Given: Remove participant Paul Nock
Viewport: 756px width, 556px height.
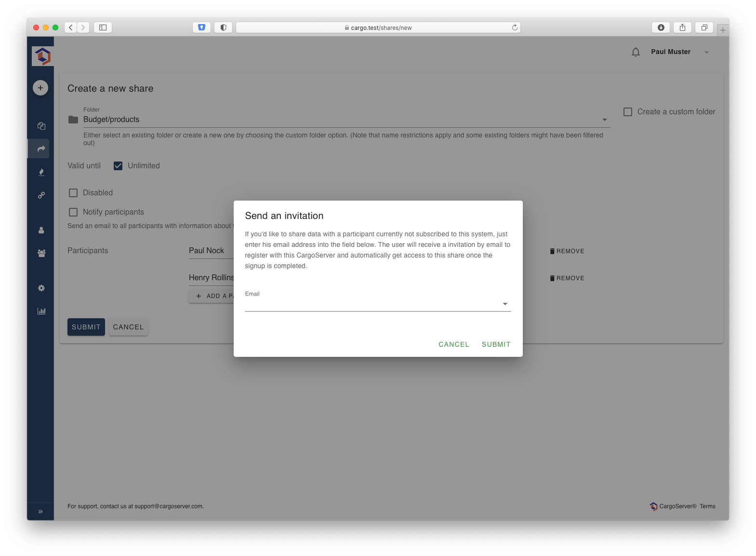Looking at the screenshot, I should 567,251.
